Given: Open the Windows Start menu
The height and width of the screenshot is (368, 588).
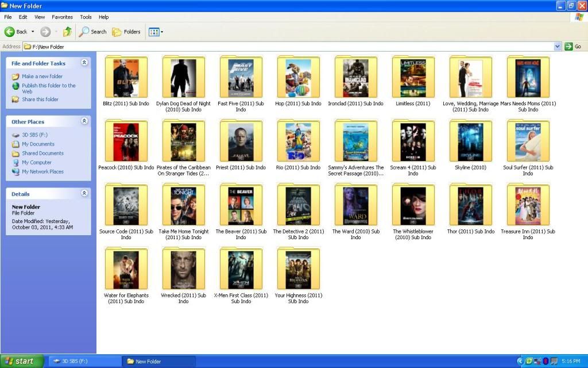Looking at the screenshot, I should [x=22, y=361].
